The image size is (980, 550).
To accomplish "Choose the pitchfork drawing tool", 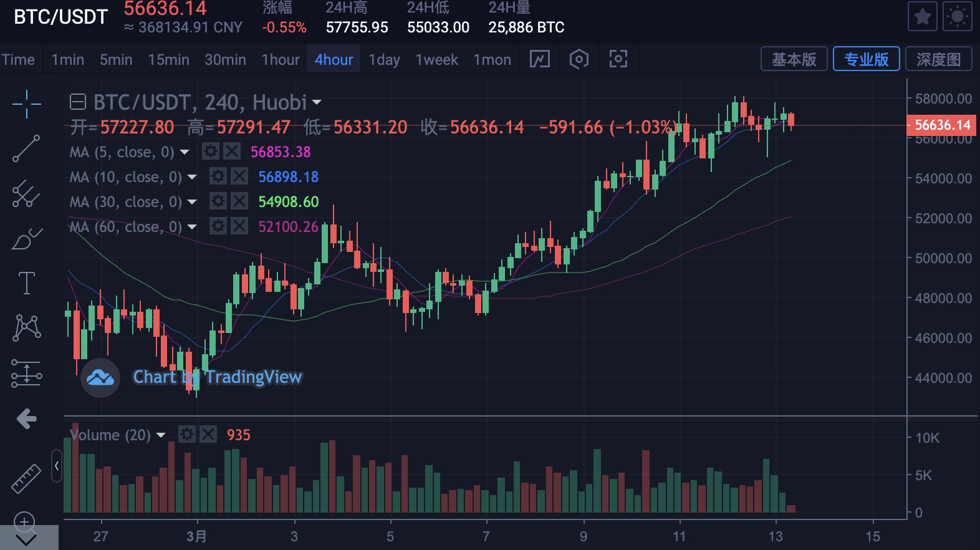I will pos(27,193).
